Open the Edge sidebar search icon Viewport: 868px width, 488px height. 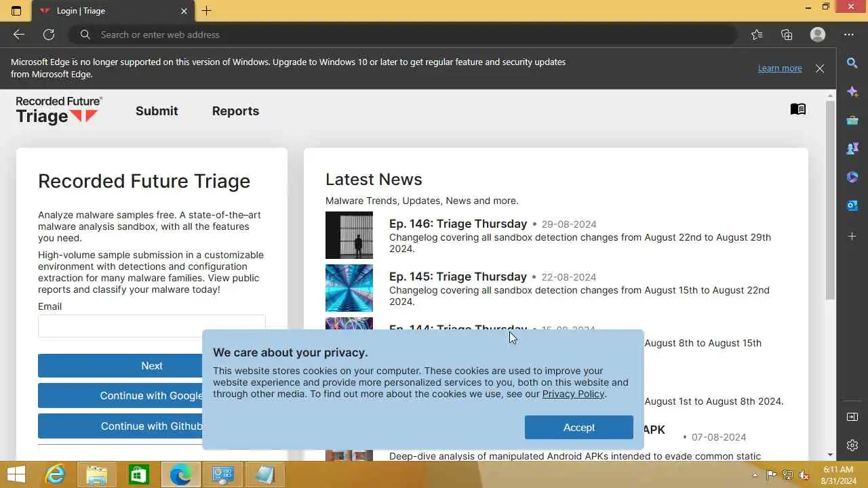point(852,62)
